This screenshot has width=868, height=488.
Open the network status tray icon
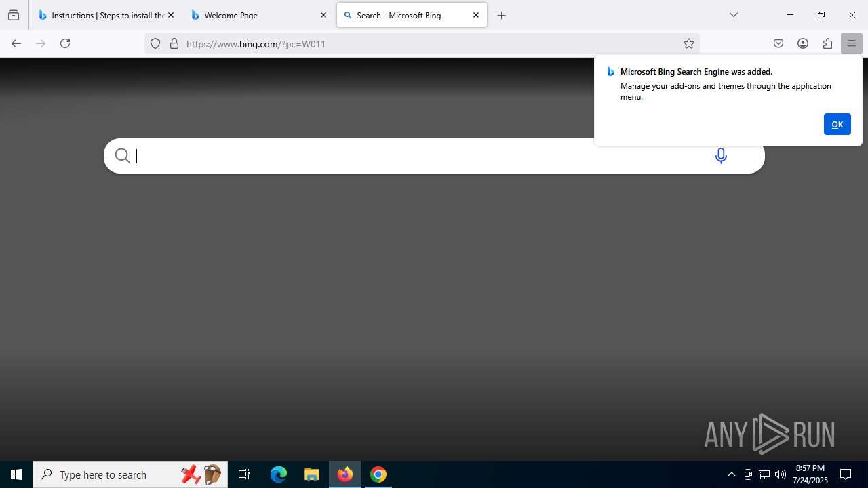pos(764,474)
